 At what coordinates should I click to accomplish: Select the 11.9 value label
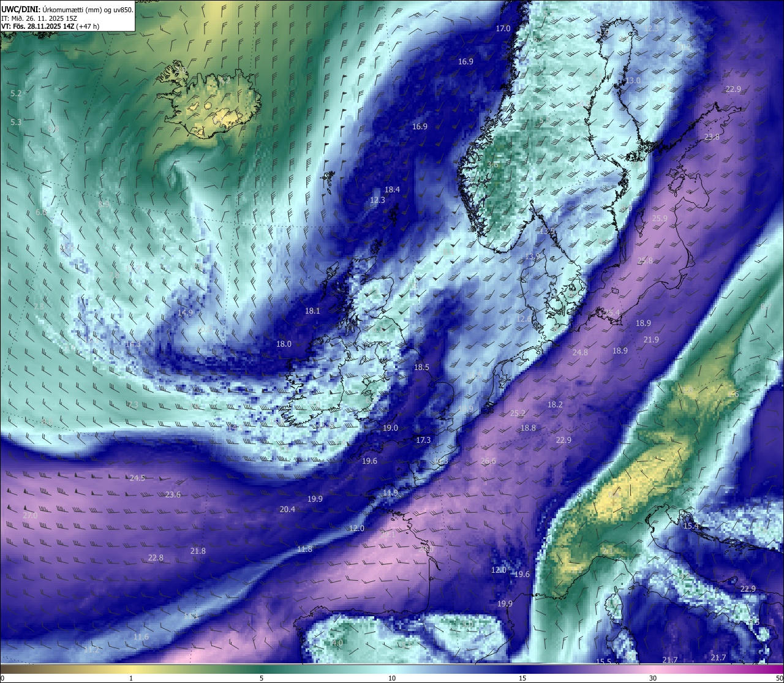pyautogui.click(x=390, y=492)
